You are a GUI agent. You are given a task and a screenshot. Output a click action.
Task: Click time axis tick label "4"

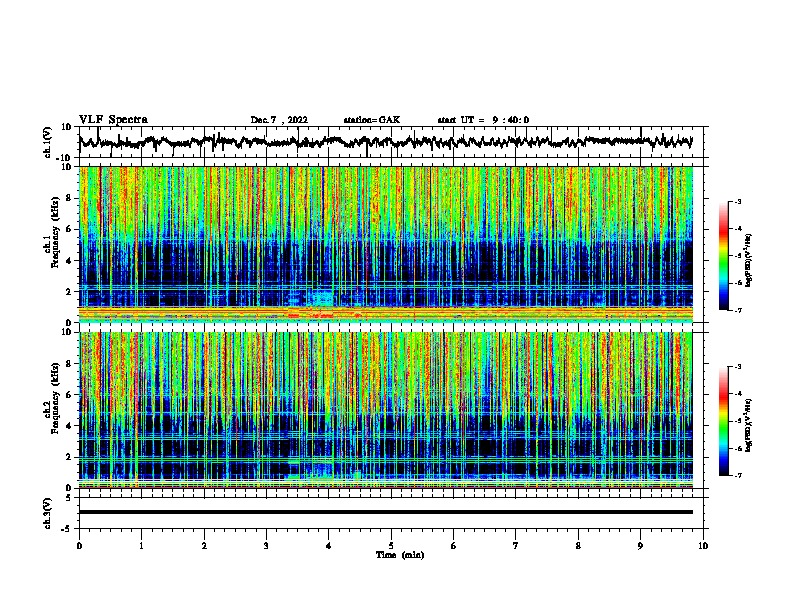[x=329, y=546]
